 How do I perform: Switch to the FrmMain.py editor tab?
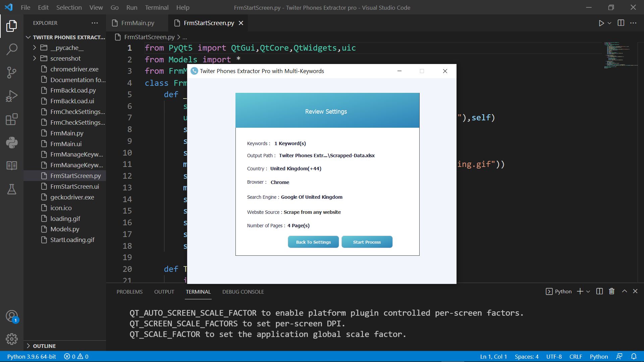coord(138,23)
